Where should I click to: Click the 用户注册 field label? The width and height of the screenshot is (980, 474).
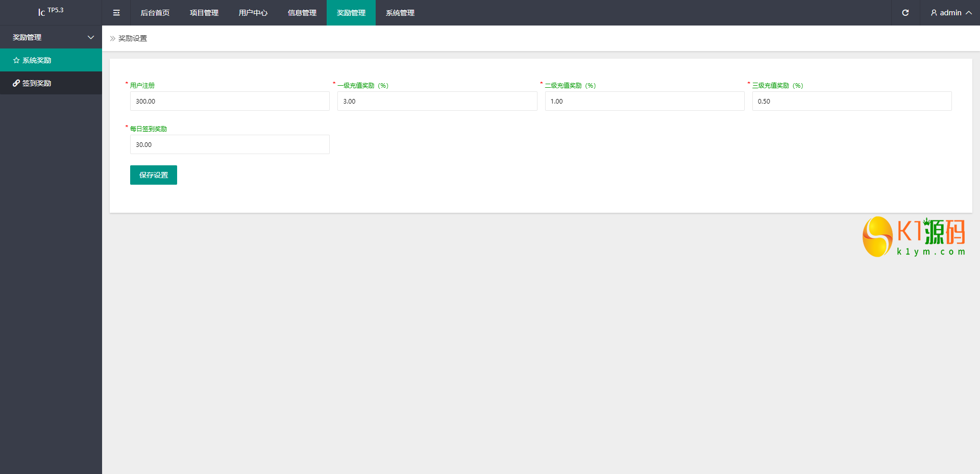click(x=142, y=86)
